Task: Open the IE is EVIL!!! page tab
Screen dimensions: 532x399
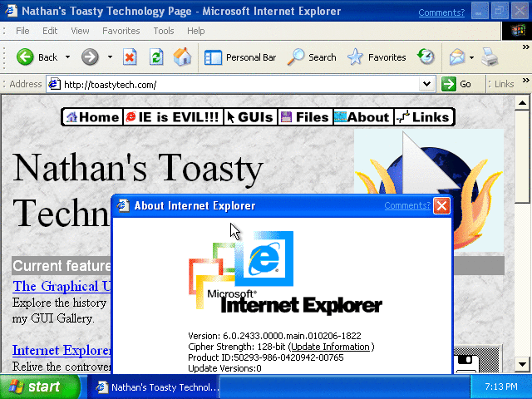Action: [173, 117]
